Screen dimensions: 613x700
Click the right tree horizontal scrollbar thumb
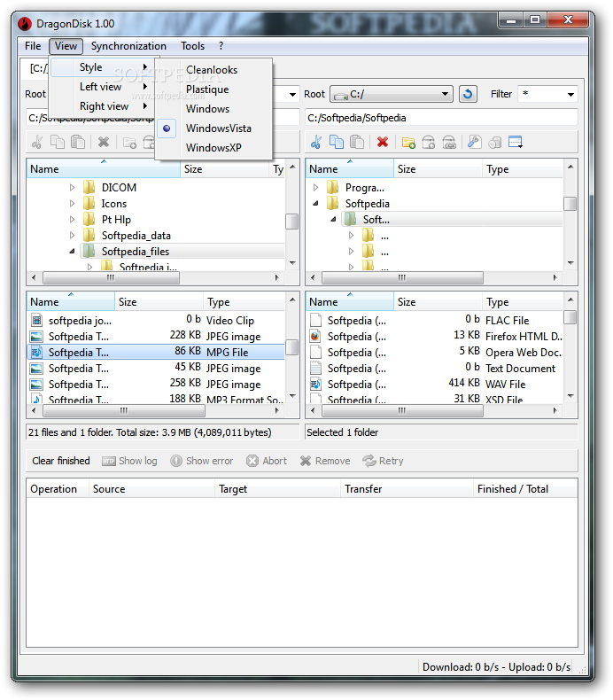tap(402, 277)
